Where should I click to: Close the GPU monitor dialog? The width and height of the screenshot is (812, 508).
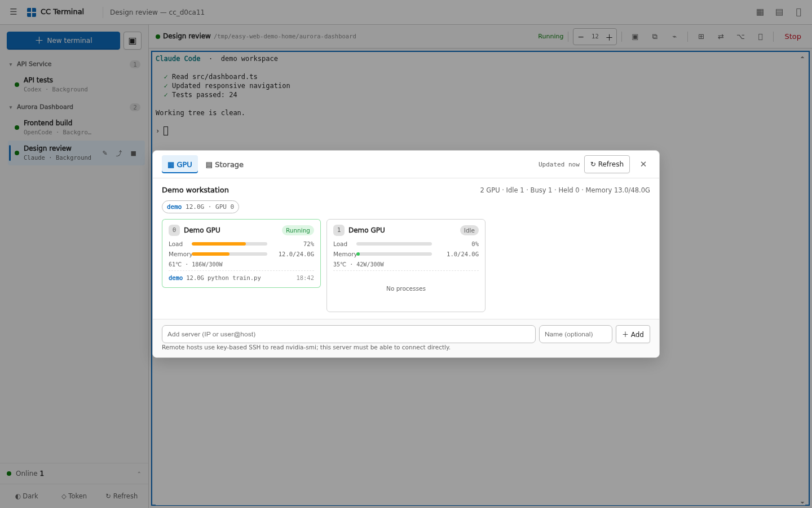tap(643, 164)
